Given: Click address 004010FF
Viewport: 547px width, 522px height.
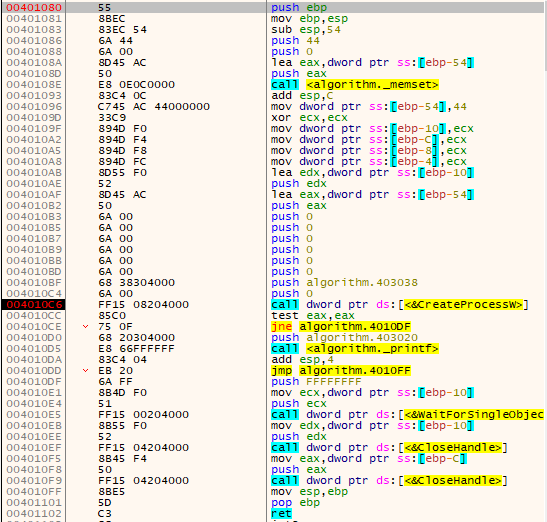Looking at the screenshot, I should [34, 492].
